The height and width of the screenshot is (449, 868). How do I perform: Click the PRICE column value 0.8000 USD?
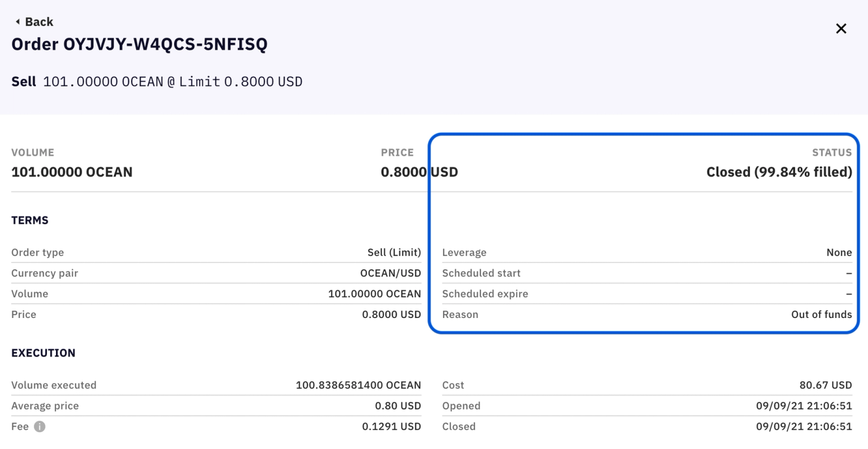[x=419, y=172]
